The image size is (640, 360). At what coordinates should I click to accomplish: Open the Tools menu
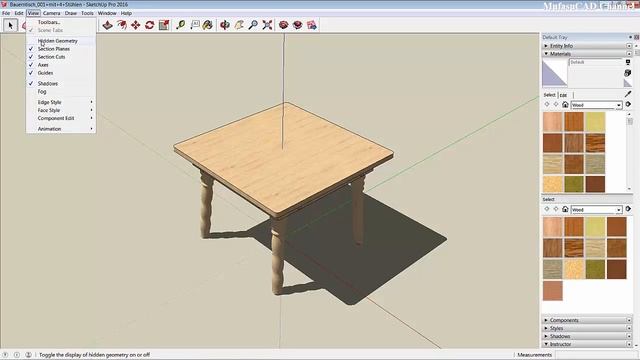pyautogui.click(x=87, y=13)
